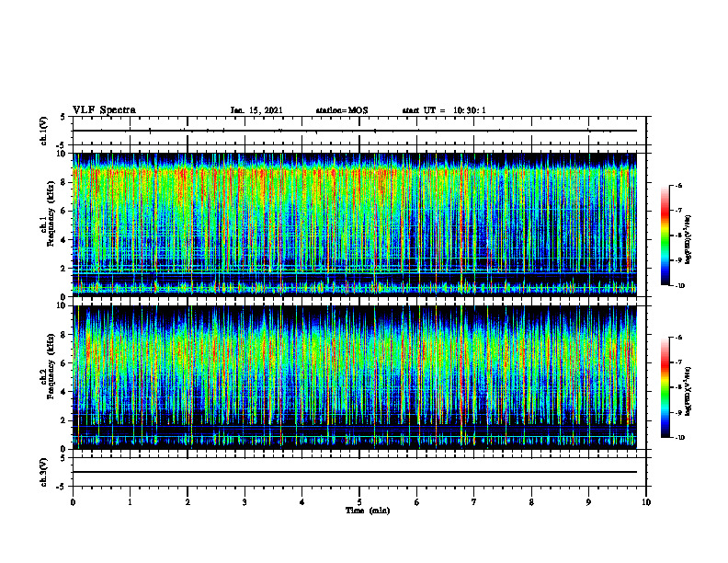
Task: Click the 10 kHz tick label on ch.1 axis
Action: tap(63, 154)
